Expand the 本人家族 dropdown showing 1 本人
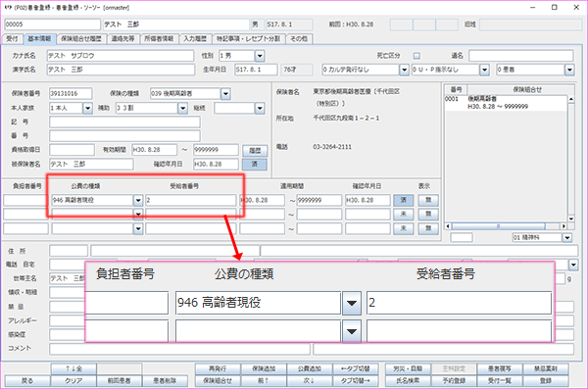 tap(87, 108)
